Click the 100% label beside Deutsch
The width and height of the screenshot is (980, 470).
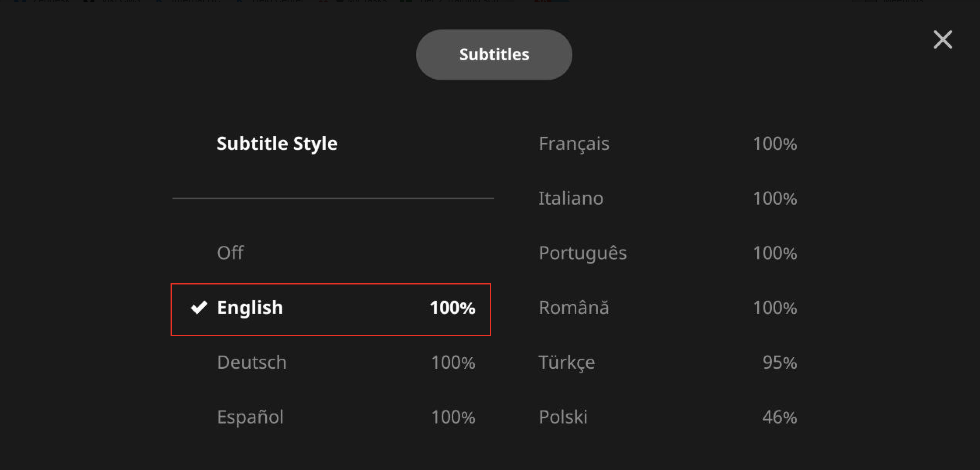click(453, 363)
